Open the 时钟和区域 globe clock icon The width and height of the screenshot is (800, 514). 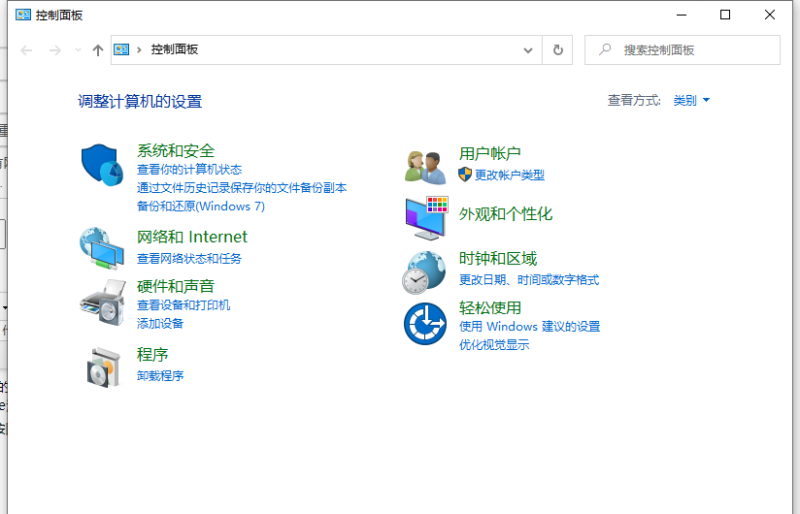423,273
